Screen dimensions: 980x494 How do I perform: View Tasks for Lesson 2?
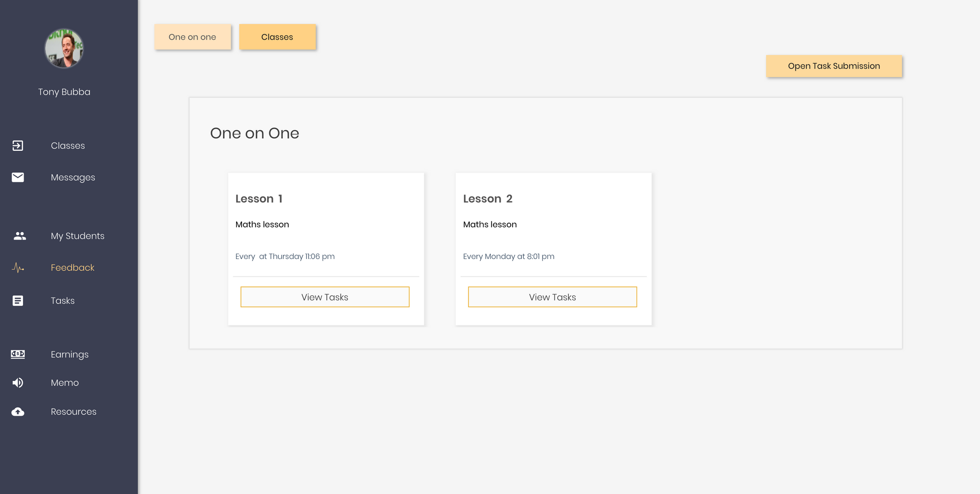[x=552, y=297]
